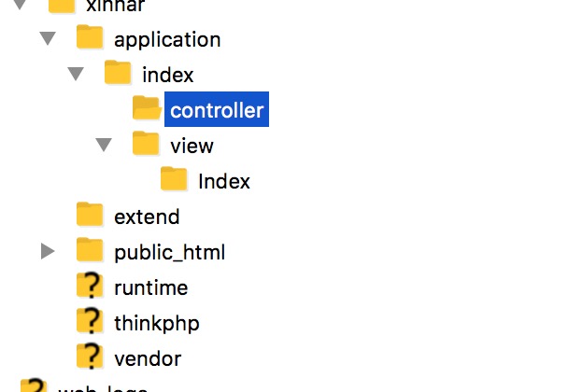This screenshot has width=568, height=392.
Task: Collapse the view folder disclosure triangle
Action: point(104,145)
